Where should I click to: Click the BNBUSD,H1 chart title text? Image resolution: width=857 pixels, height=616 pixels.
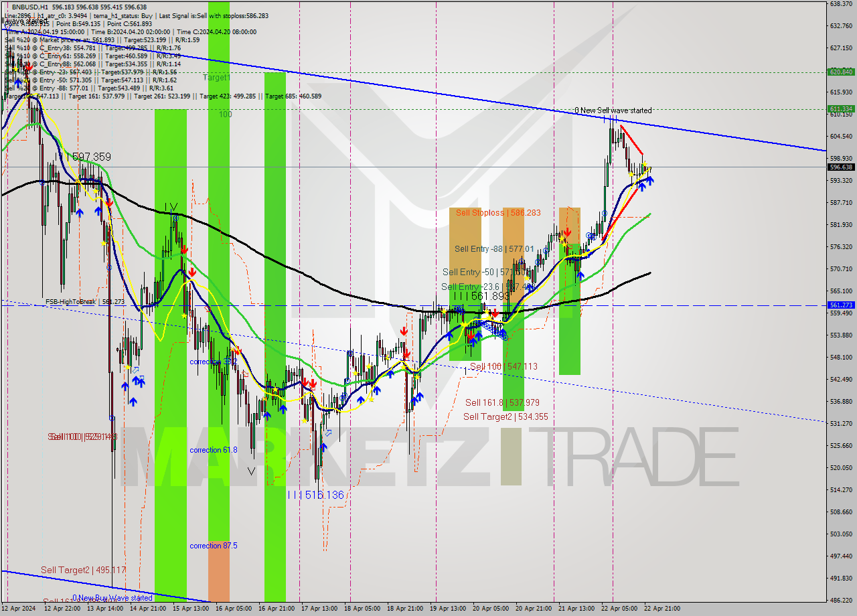(30, 7)
